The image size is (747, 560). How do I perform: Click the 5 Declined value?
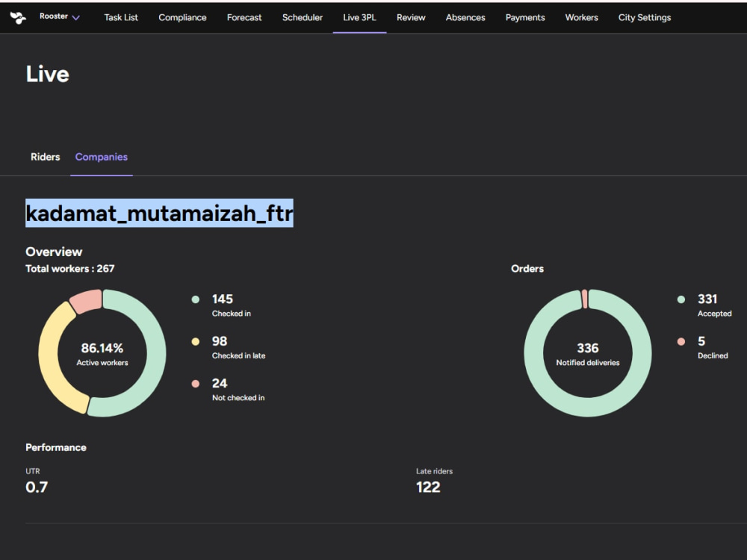pos(701,341)
